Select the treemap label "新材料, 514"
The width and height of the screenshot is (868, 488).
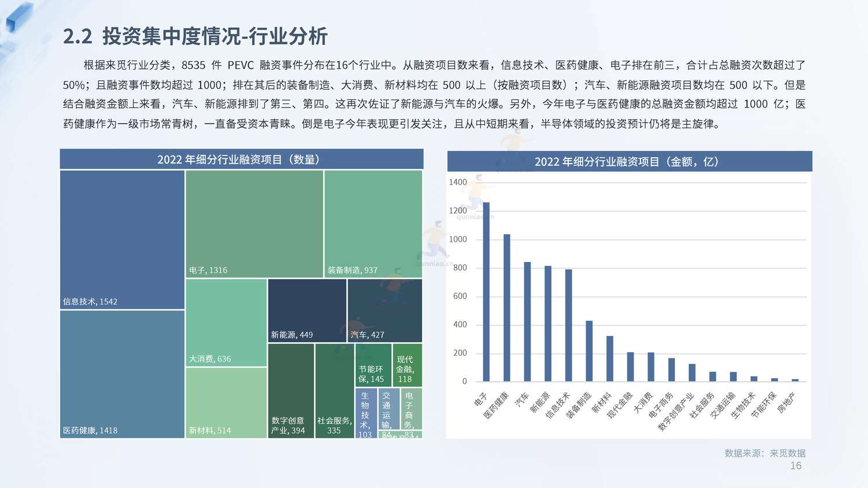pos(210,430)
